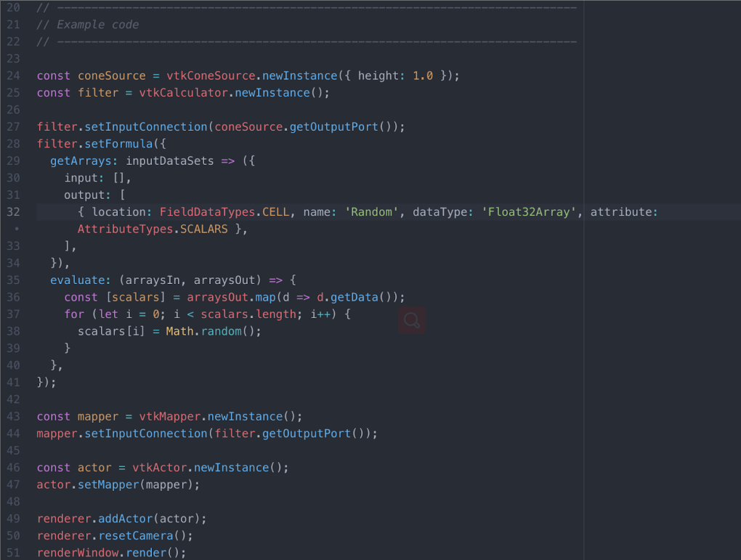
Task: Click the 'Example code' comment text
Action: [x=98, y=25]
